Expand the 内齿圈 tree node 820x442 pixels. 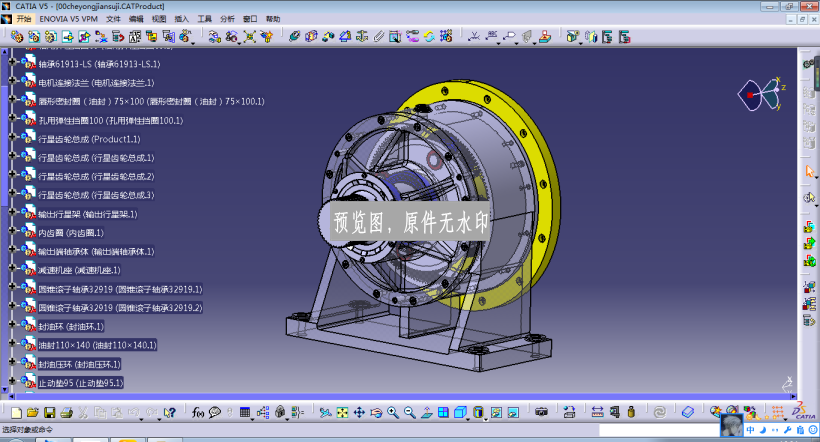click(12, 231)
